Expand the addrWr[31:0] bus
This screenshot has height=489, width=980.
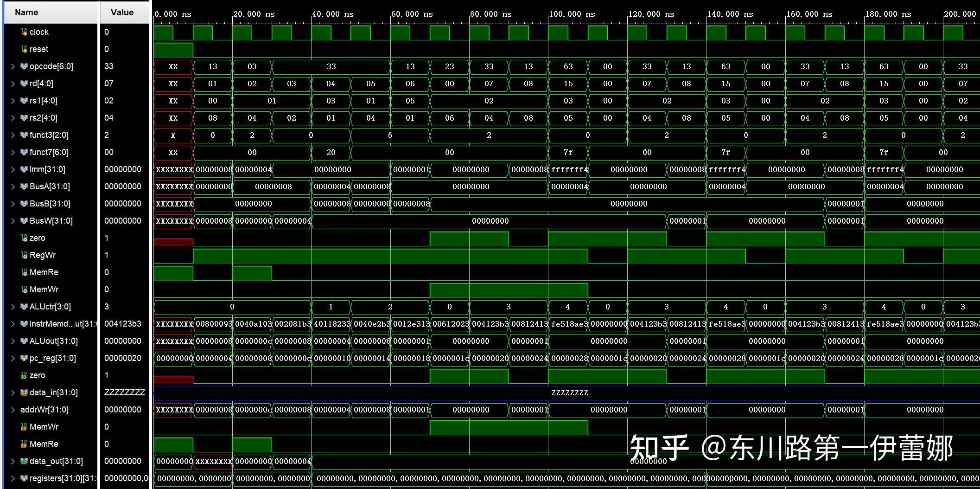pos(13,410)
